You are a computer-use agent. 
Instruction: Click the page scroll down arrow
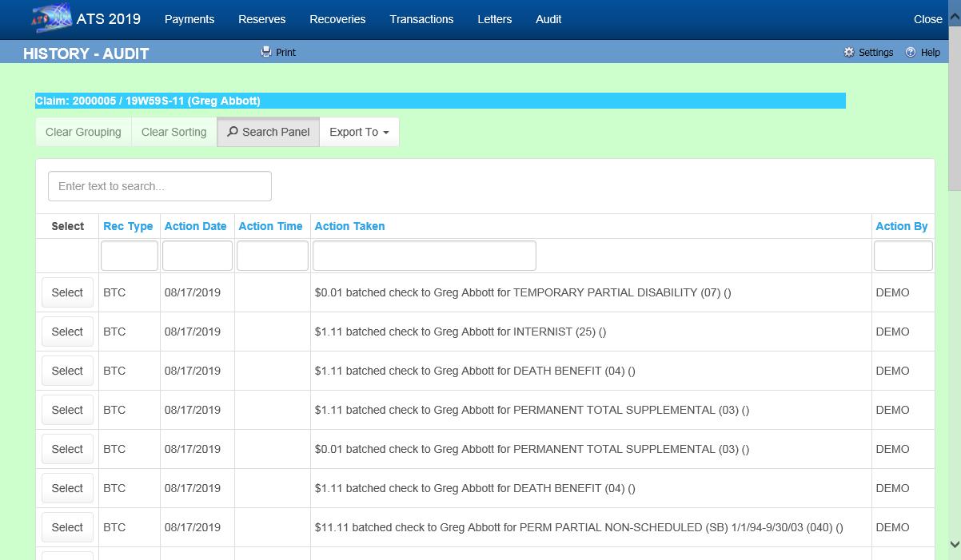pos(954,545)
